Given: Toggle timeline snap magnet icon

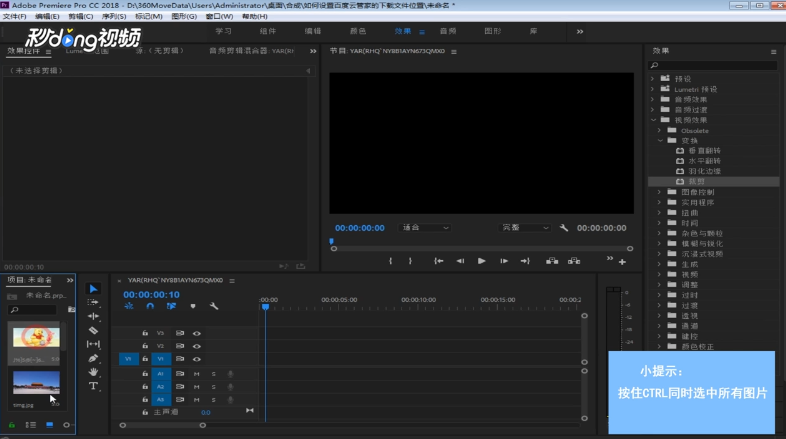Looking at the screenshot, I should (x=150, y=306).
